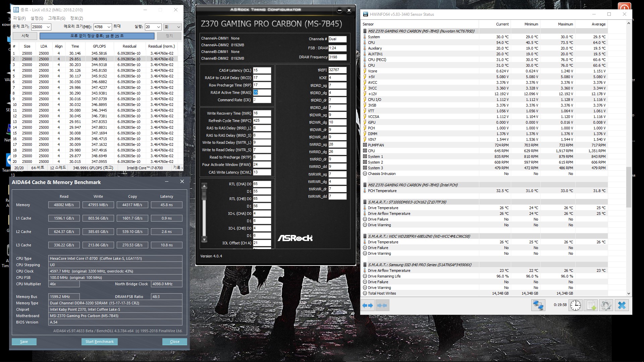Viewport: 644px width, 362px height.
Task: Click the blue X close sensors icon
Action: (622, 305)
